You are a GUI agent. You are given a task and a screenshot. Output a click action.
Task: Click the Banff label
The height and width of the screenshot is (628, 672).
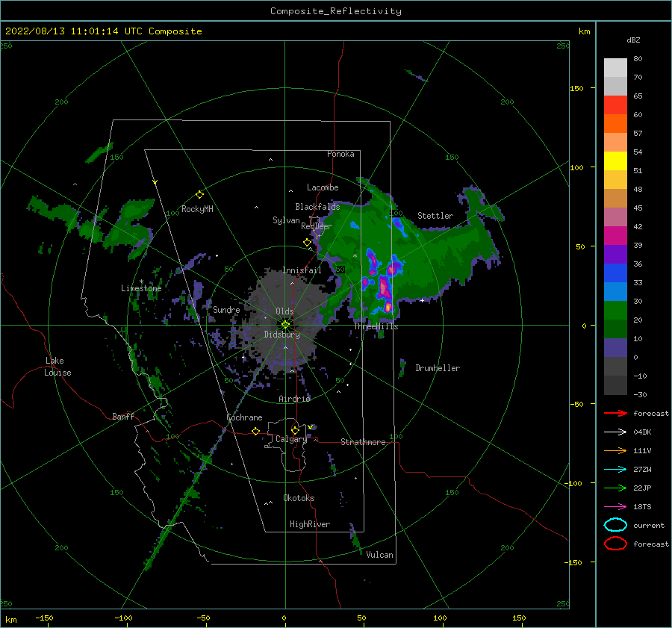tap(123, 416)
